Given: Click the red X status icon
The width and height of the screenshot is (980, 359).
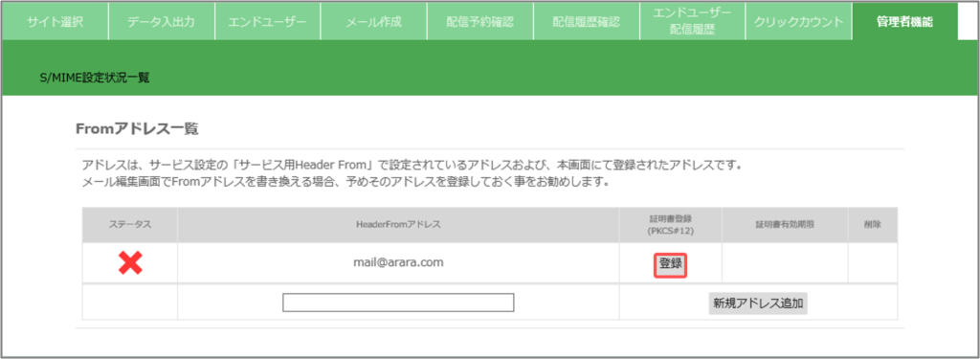Looking at the screenshot, I should [130, 263].
